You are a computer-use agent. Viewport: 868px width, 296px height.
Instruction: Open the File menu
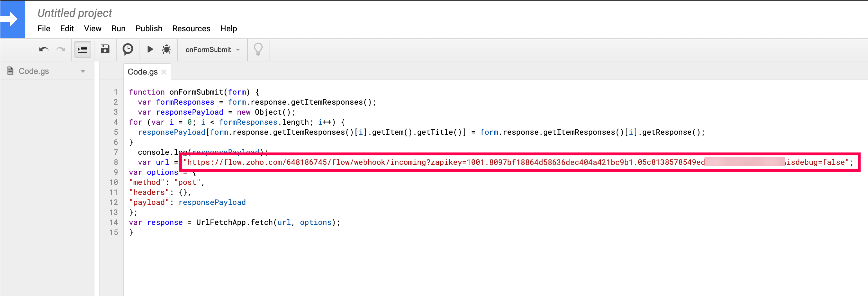44,29
